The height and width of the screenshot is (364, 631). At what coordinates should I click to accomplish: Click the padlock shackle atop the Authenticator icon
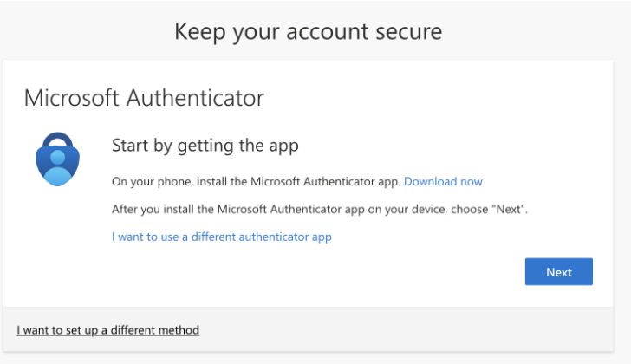pos(57,140)
